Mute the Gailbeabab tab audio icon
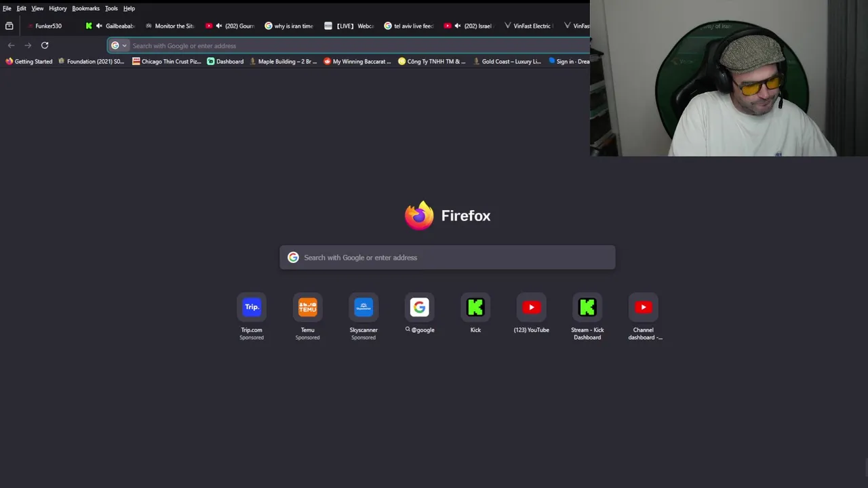This screenshot has height=488, width=868. (x=99, y=26)
